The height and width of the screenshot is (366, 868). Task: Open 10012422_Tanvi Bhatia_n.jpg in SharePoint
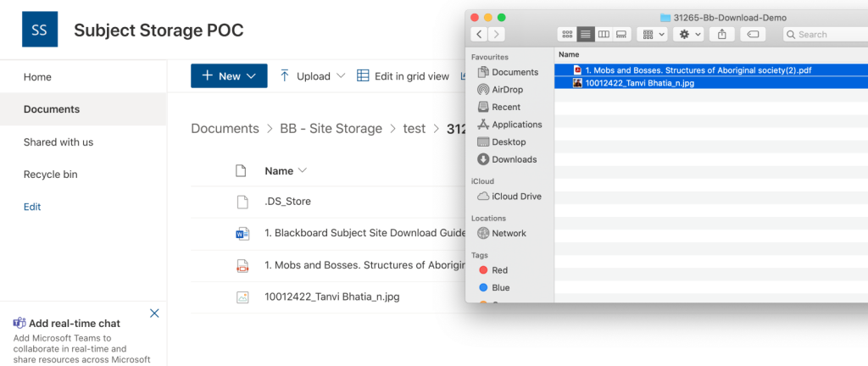(332, 297)
